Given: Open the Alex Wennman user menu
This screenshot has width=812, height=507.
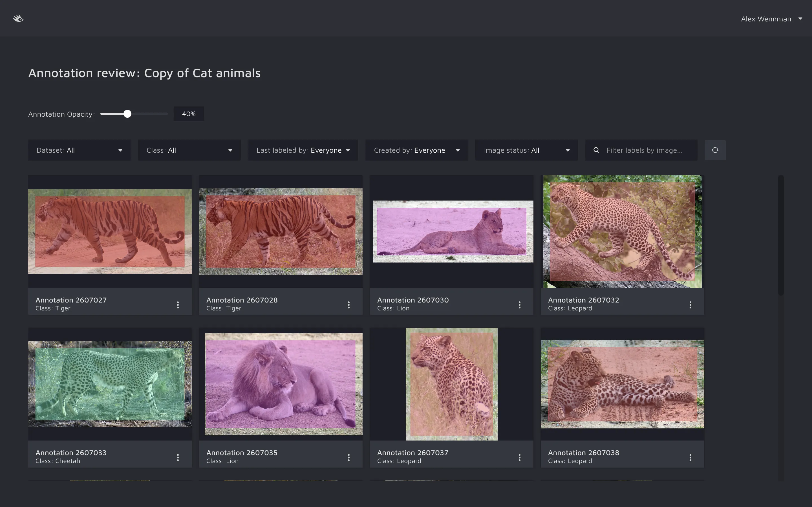Looking at the screenshot, I should tap(771, 19).
